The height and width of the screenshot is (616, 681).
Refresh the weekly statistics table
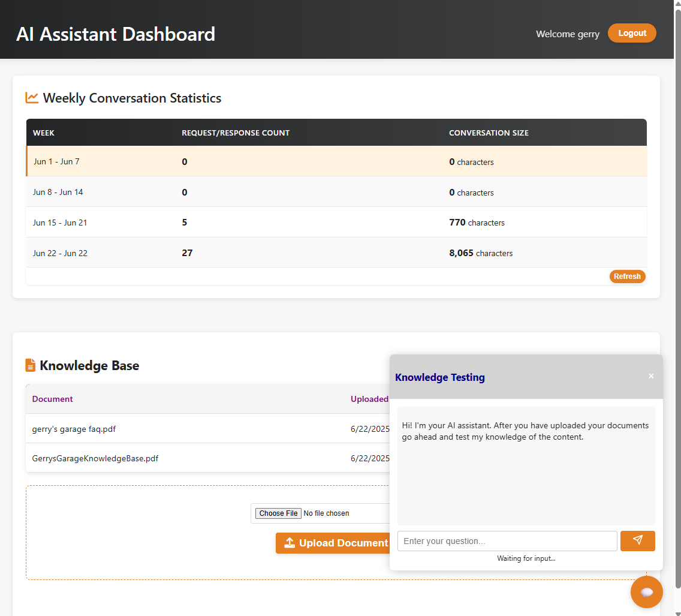point(627,276)
